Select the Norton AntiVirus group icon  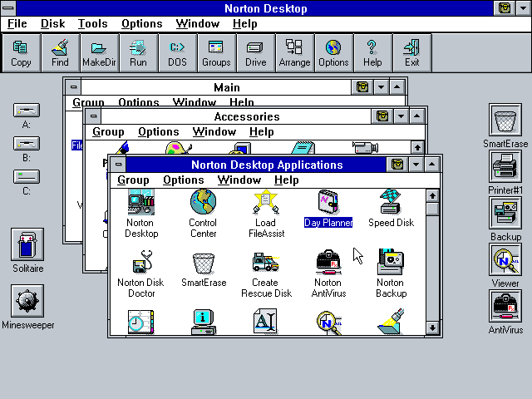pos(328,262)
